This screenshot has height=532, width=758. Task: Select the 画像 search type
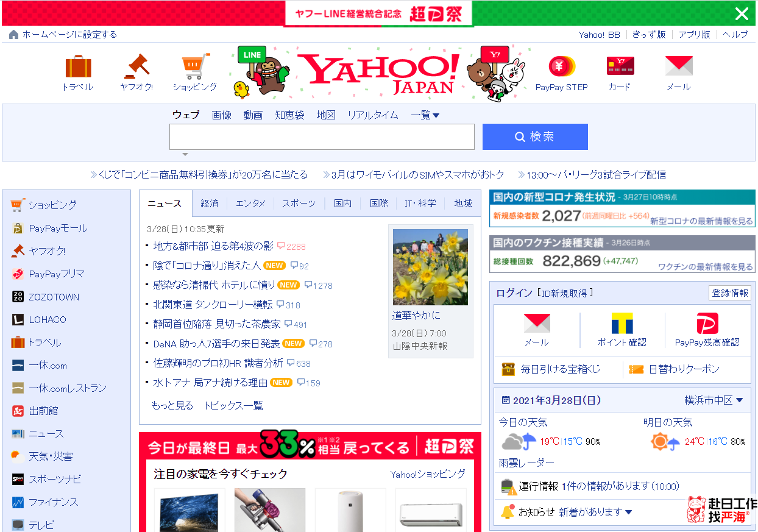coord(222,115)
